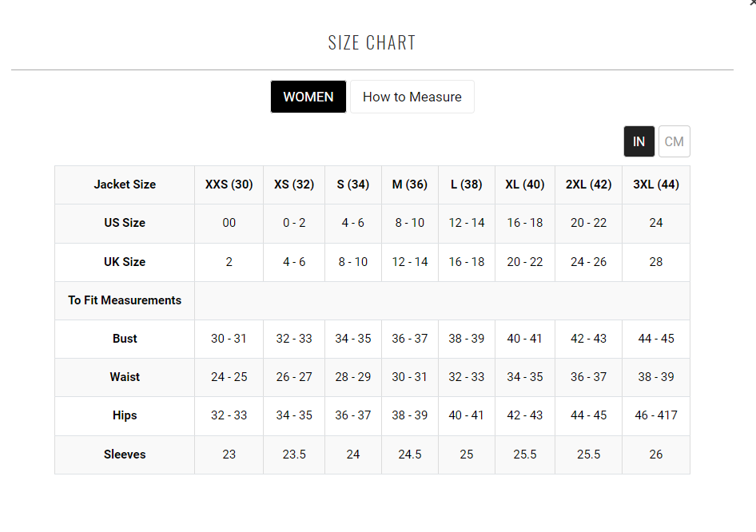Toggle measurement units to CM

(x=674, y=141)
